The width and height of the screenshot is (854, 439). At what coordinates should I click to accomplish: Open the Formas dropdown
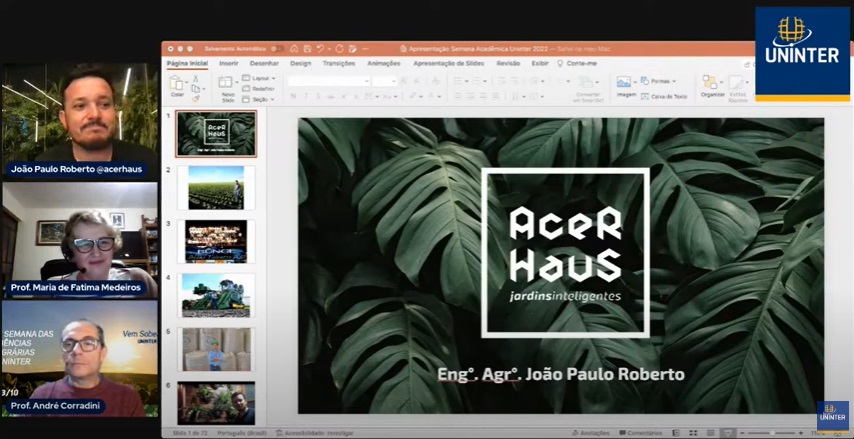pyautogui.click(x=661, y=81)
